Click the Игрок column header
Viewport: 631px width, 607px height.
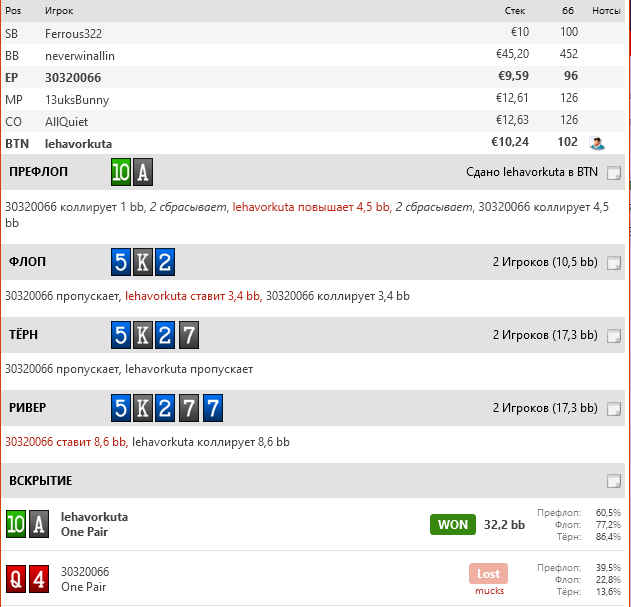coord(59,10)
